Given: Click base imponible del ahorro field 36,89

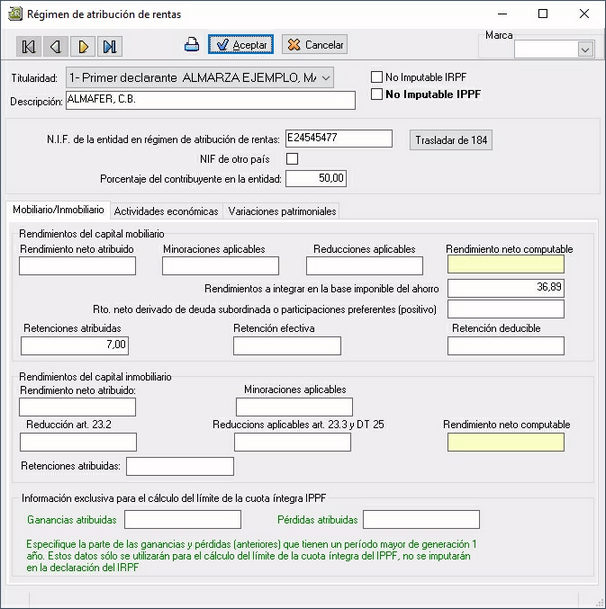Looking at the screenshot, I should coord(506,288).
